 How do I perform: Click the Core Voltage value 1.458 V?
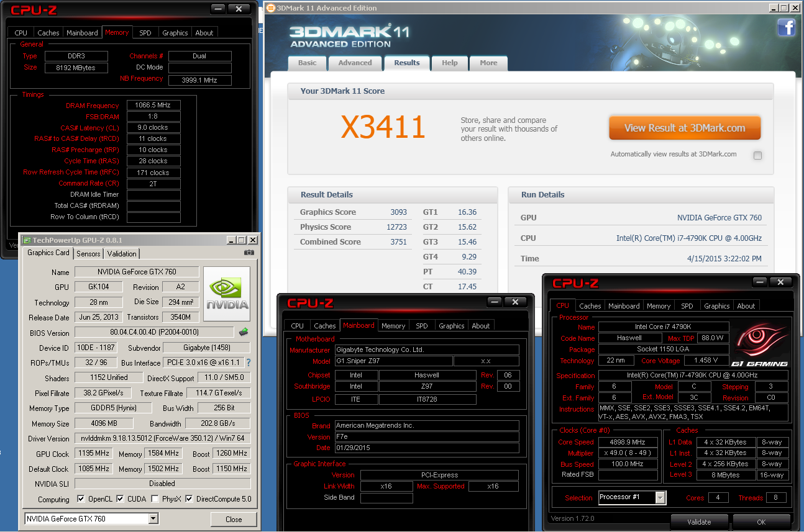706,360
